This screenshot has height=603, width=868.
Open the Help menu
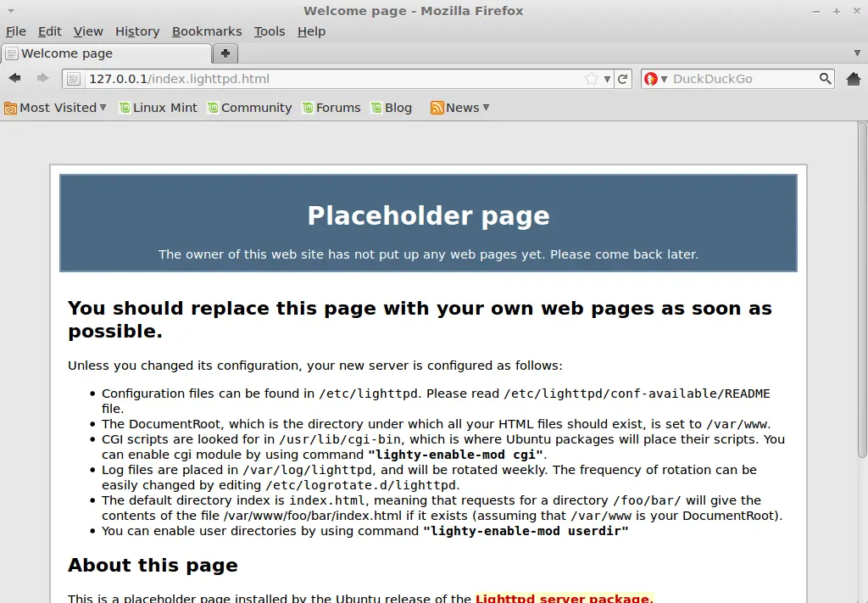pyautogui.click(x=311, y=31)
